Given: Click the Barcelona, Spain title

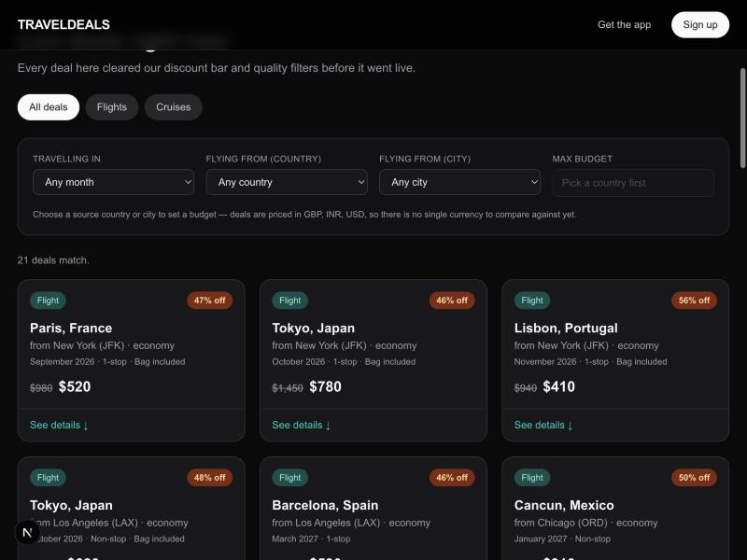Looking at the screenshot, I should point(325,505).
